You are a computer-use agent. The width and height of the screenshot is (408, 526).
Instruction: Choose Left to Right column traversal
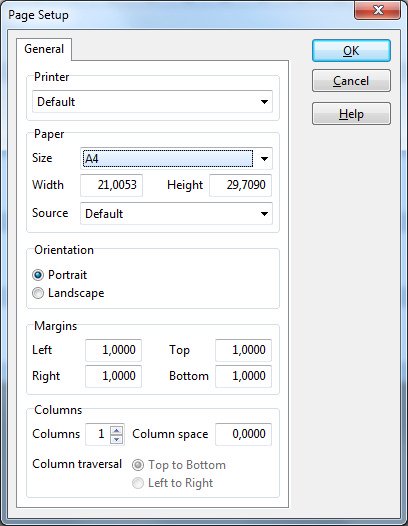coord(138,483)
